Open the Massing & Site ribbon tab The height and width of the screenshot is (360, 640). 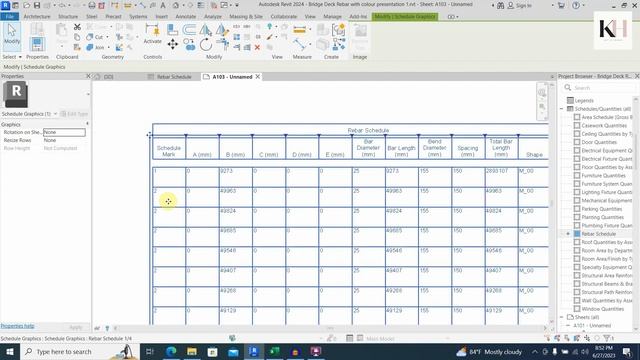pos(246,16)
